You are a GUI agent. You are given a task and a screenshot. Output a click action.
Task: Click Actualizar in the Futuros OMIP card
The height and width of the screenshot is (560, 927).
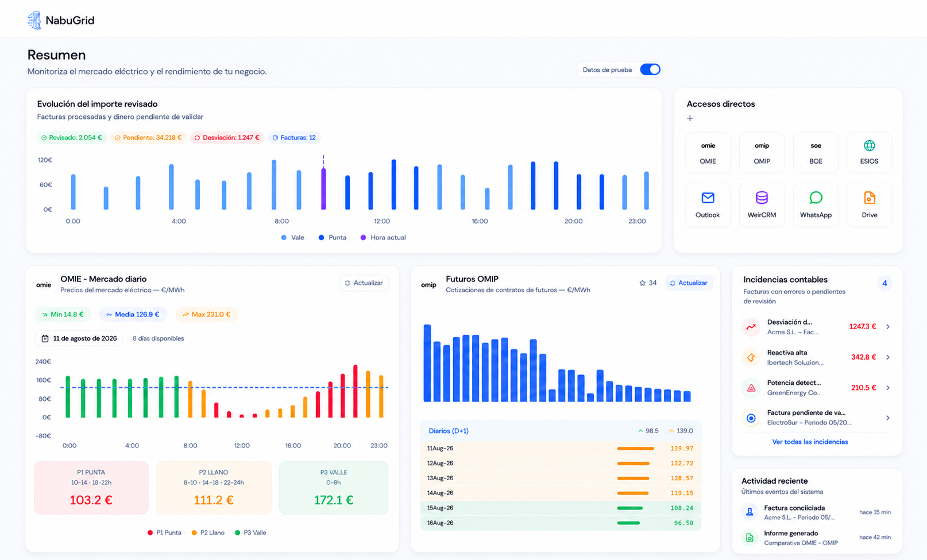click(689, 283)
